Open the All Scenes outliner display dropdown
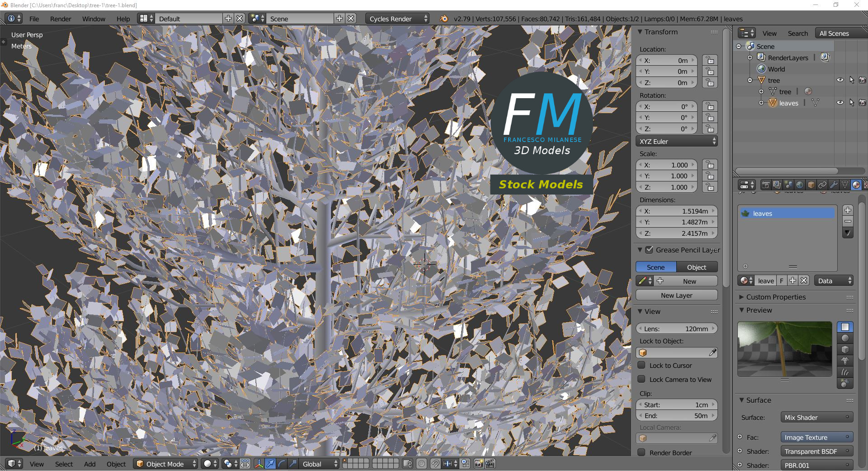Viewport: 868px width, 471px height. (841, 33)
